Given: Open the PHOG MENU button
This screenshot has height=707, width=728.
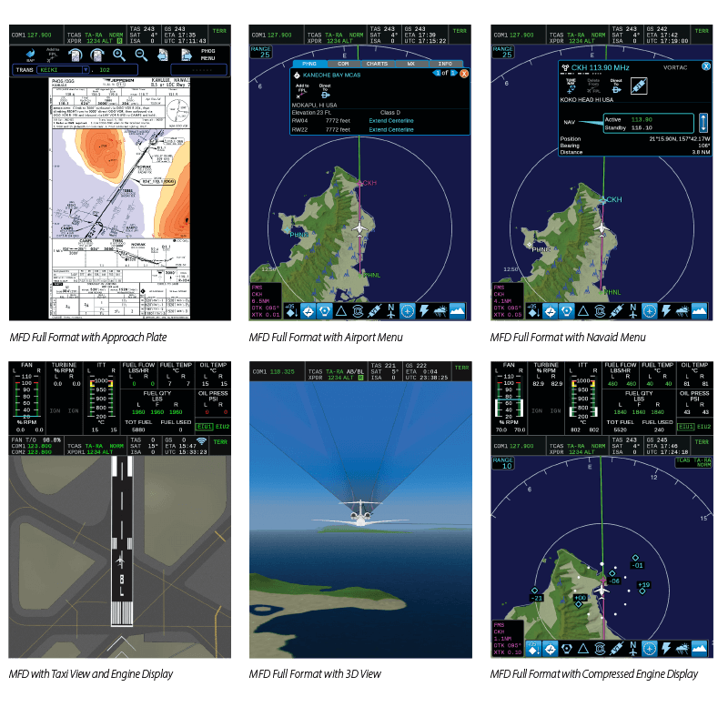Looking at the screenshot, I should [208, 54].
